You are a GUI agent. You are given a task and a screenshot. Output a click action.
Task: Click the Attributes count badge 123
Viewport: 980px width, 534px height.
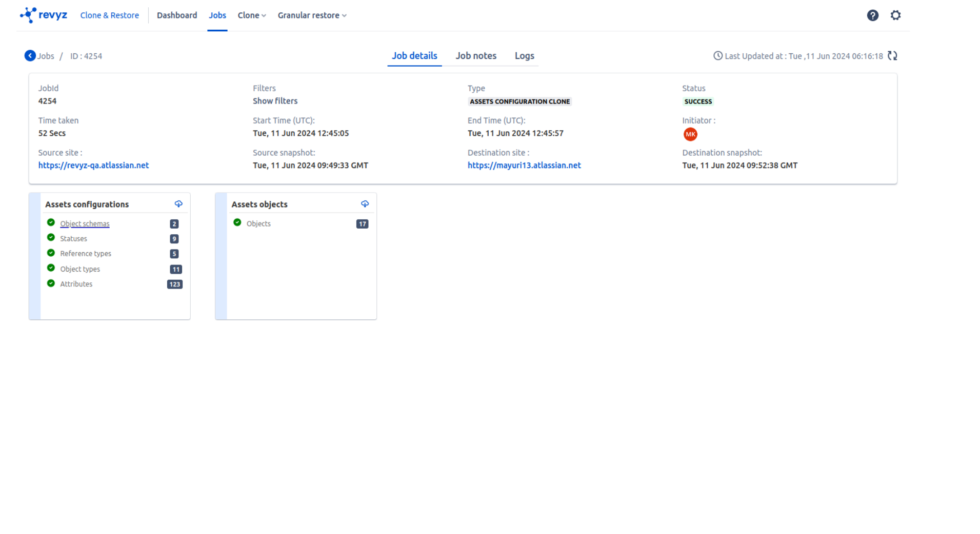pos(175,284)
